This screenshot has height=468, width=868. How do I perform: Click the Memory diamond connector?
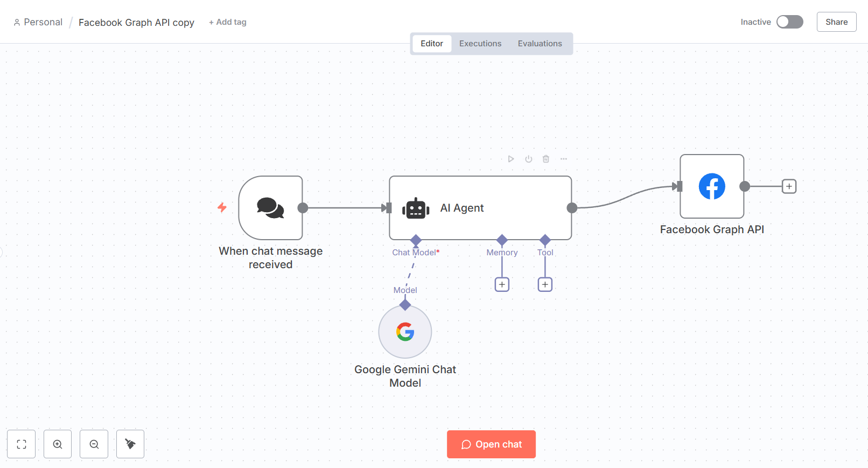click(x=502, y=240)
